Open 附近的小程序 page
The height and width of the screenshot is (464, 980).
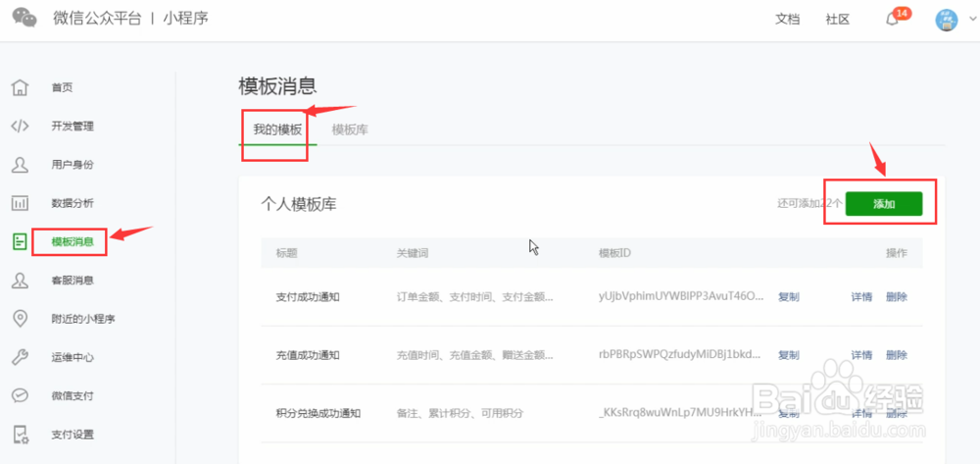(83, 319)
